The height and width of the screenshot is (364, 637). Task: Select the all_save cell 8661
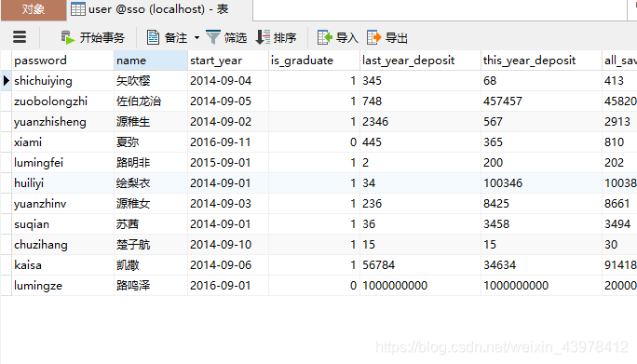coord(619,204)
